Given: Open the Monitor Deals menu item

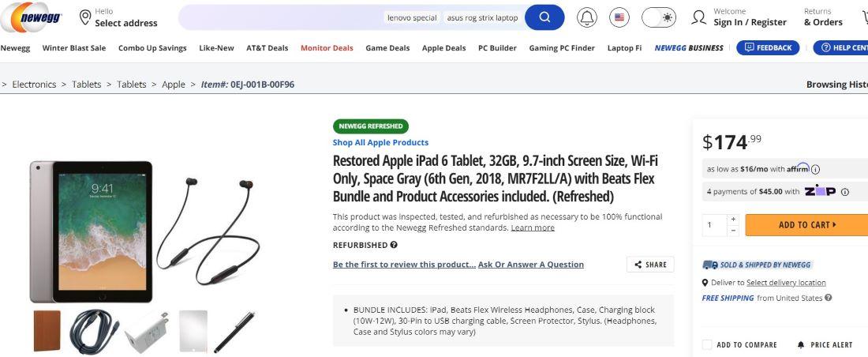Looking at the screenshot, I should 327,48.
